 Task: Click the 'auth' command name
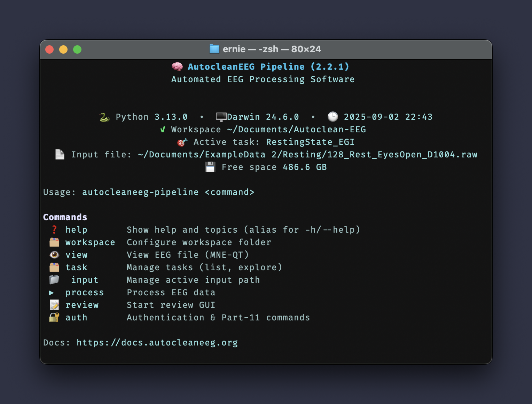click(x=77, y=318)
